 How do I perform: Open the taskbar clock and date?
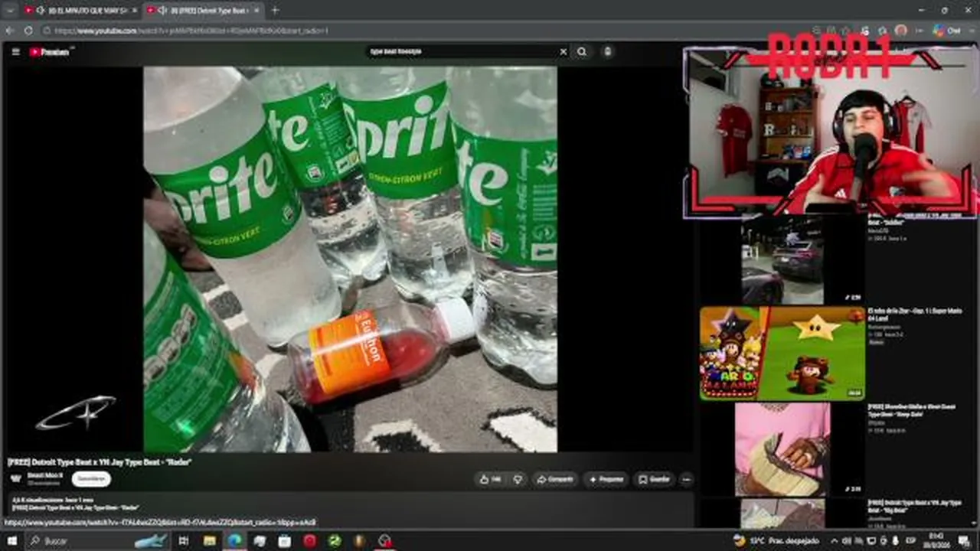pyautogui.click(x=936, y=541)
